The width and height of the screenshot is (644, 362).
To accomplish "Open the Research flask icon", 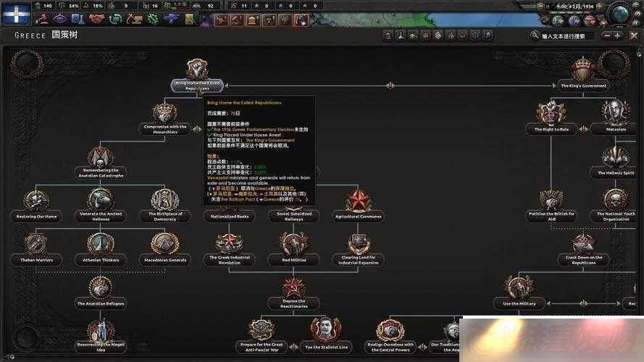I will [x=78, y=20].
